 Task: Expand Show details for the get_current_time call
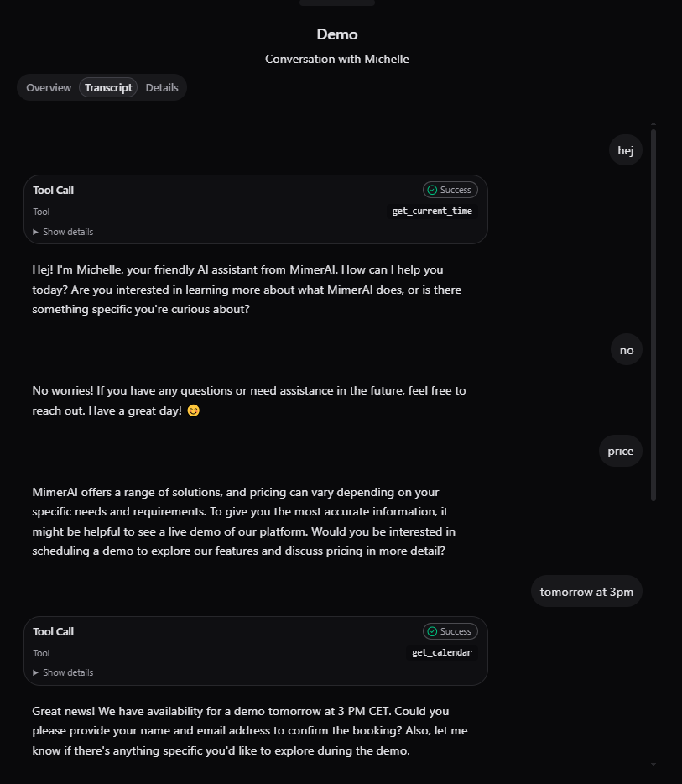[x=63, y=232]
